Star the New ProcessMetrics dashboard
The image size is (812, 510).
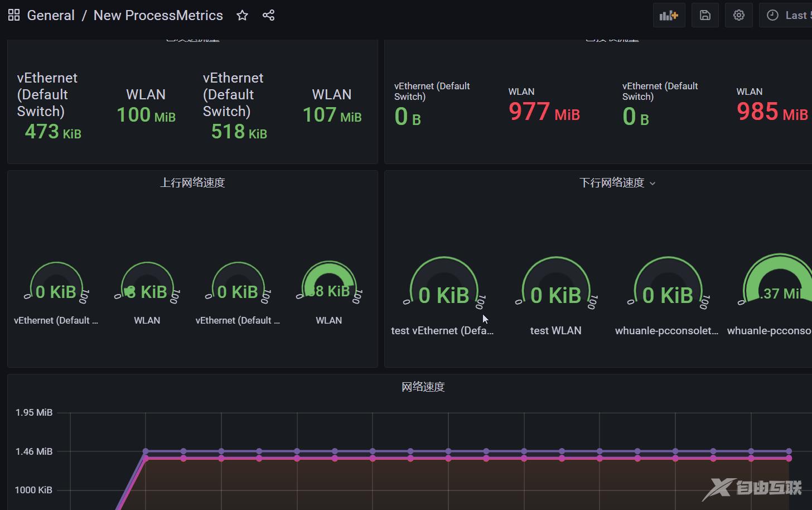point(242,15)
